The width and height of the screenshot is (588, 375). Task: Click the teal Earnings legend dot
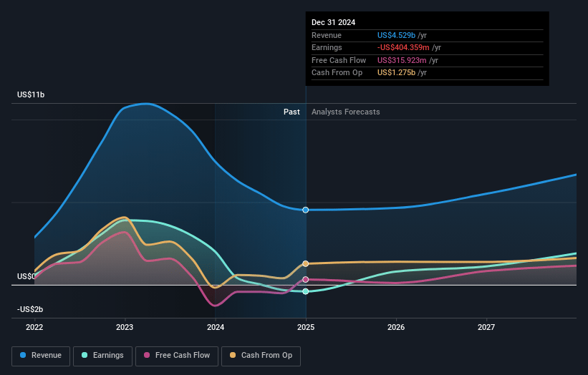coord(85,355)
